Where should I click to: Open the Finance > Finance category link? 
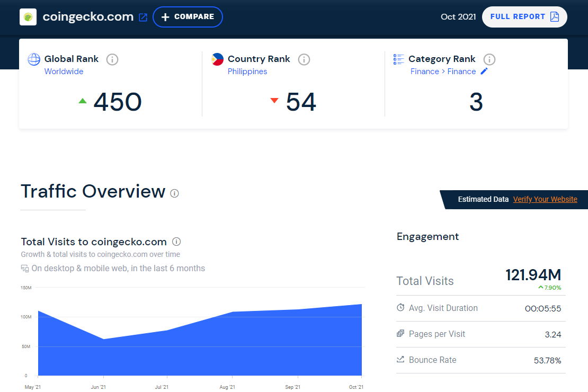[443, 72]
